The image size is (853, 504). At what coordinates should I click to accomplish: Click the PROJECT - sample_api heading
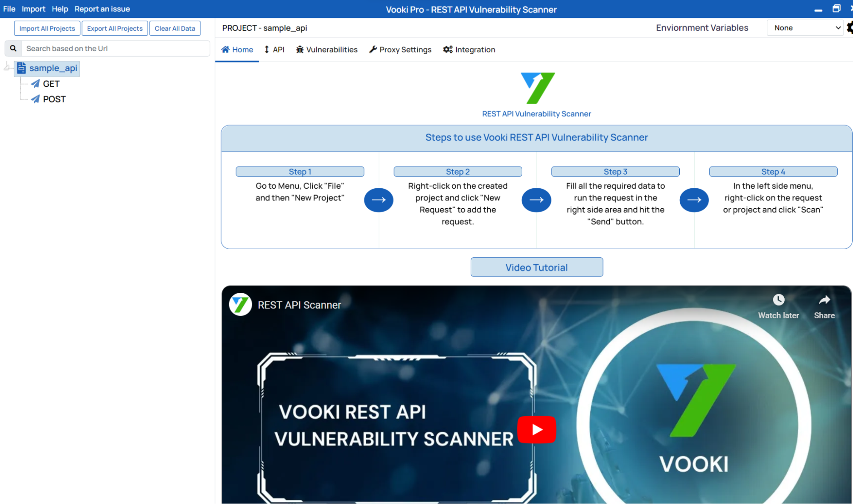click(265, 28)
